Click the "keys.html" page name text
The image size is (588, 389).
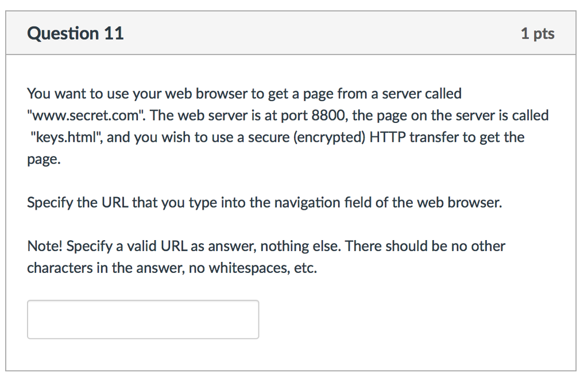67,137
